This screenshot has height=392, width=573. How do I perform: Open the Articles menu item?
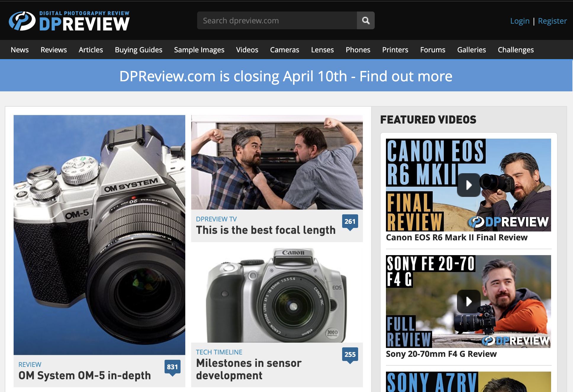tap(91, 50)
